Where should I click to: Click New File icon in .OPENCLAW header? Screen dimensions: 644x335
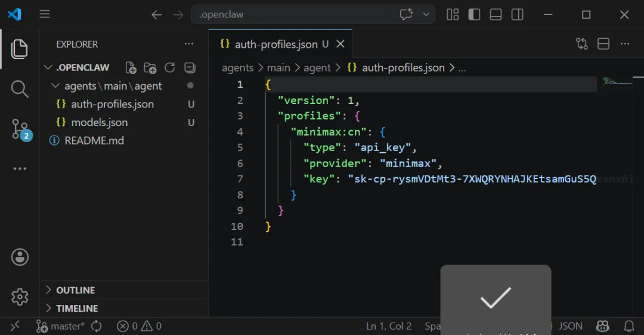point(131,67)
